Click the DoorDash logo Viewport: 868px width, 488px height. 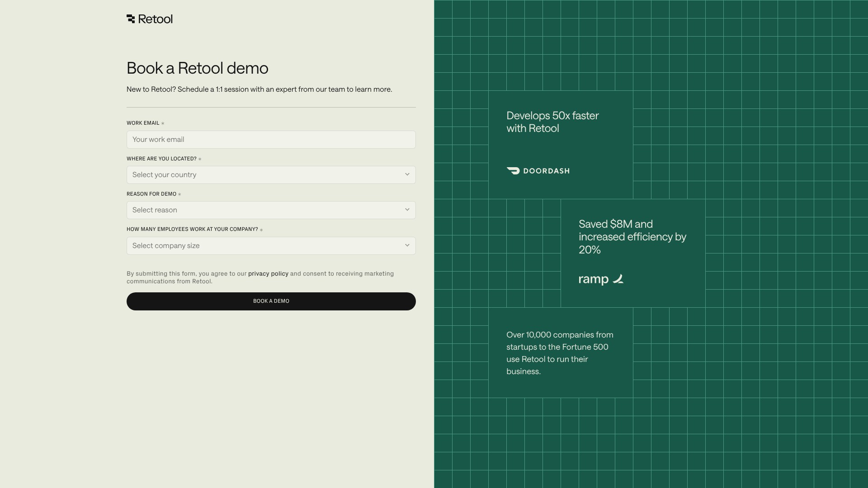[538, 171]
